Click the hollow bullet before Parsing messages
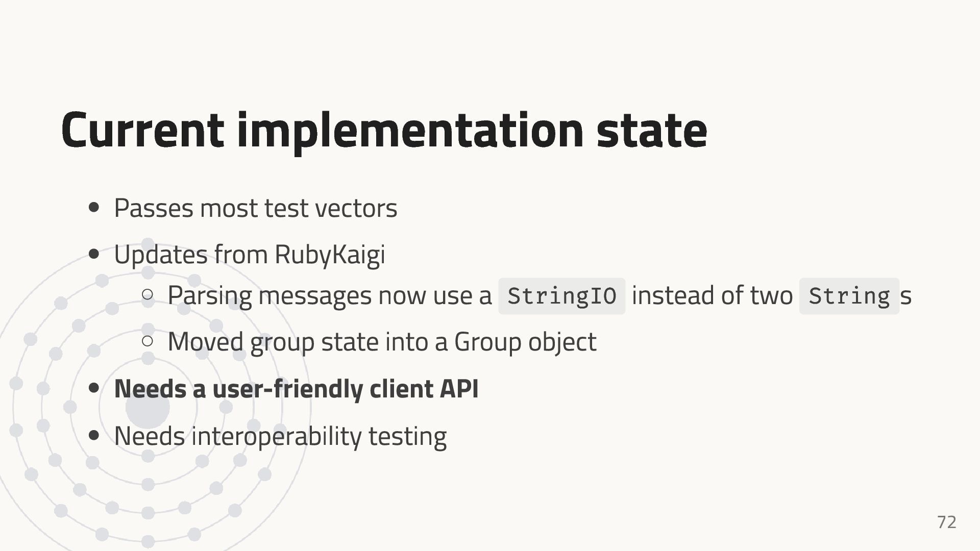Viewport: 980px width, 551px height. 148,294
